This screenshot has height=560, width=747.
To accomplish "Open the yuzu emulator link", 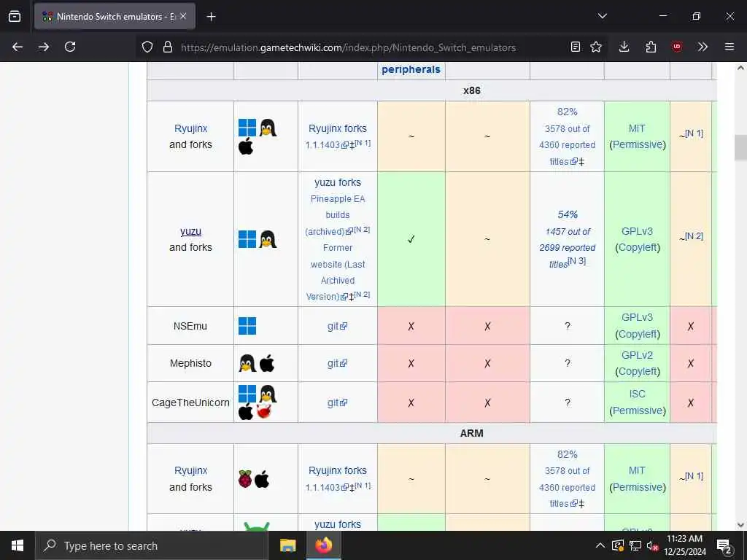I will coord(190,231).
